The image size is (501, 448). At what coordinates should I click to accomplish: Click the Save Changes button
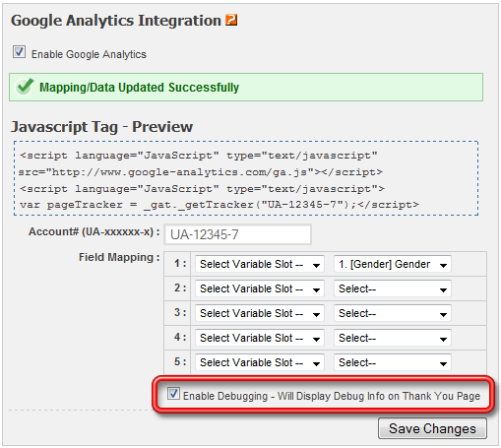[432, 428]
